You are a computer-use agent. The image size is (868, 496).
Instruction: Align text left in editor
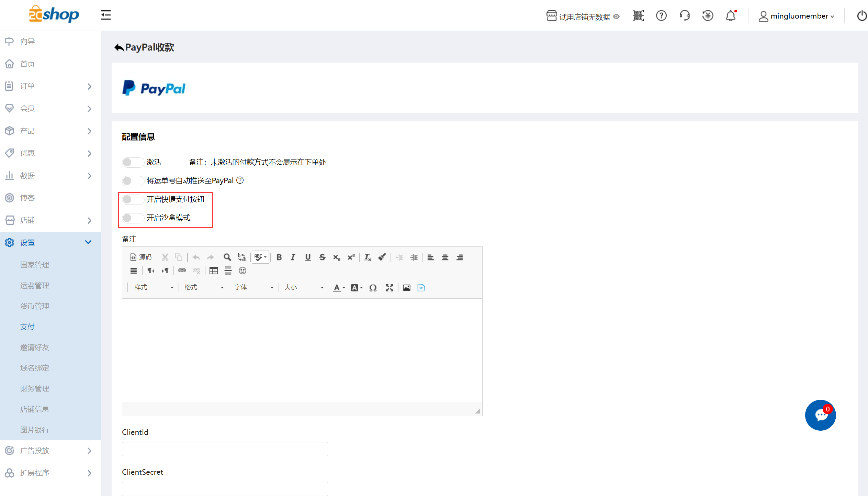click(430, 257)
